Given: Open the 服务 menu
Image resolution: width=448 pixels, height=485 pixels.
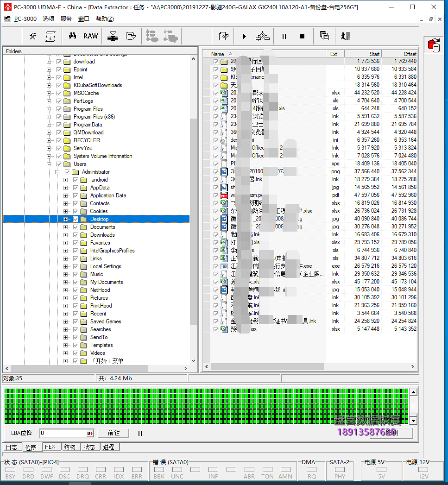Looking at the screenshot, I should point(66,19).
